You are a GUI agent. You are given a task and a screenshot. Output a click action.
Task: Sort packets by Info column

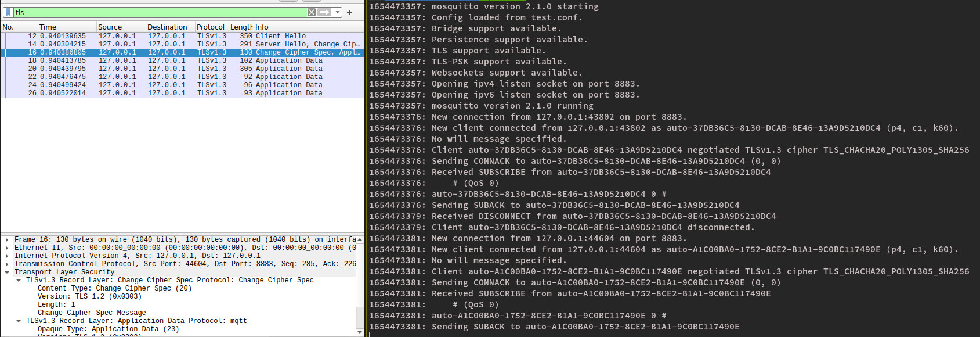point(309,27)
